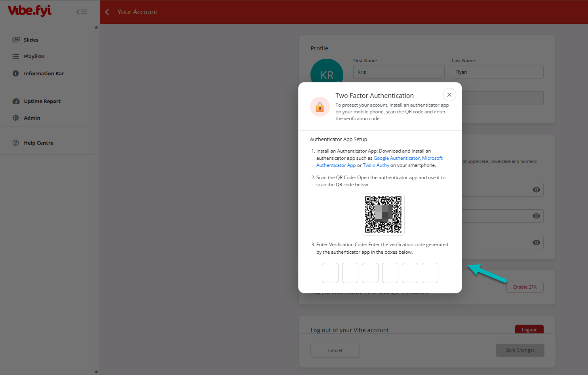588x375 pixels.
Task: Open Playlists from the sidebar
Action: coord(34,56)
